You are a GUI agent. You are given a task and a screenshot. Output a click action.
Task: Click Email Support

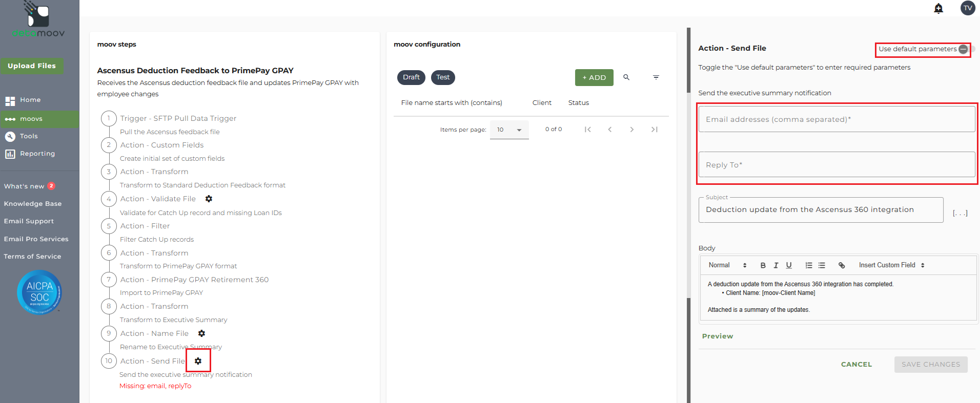(29, 221)
